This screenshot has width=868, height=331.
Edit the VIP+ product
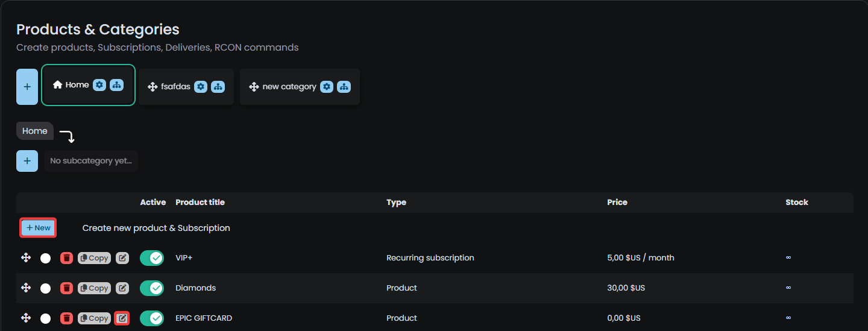(122, 258)
